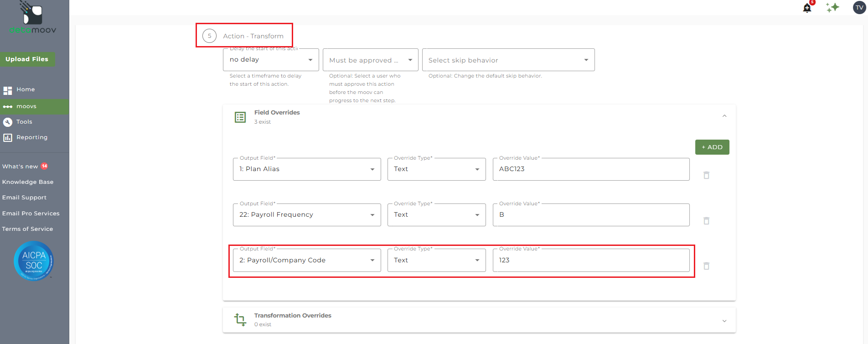
Task: Open Tools in the sidebar
Action: 24,122
